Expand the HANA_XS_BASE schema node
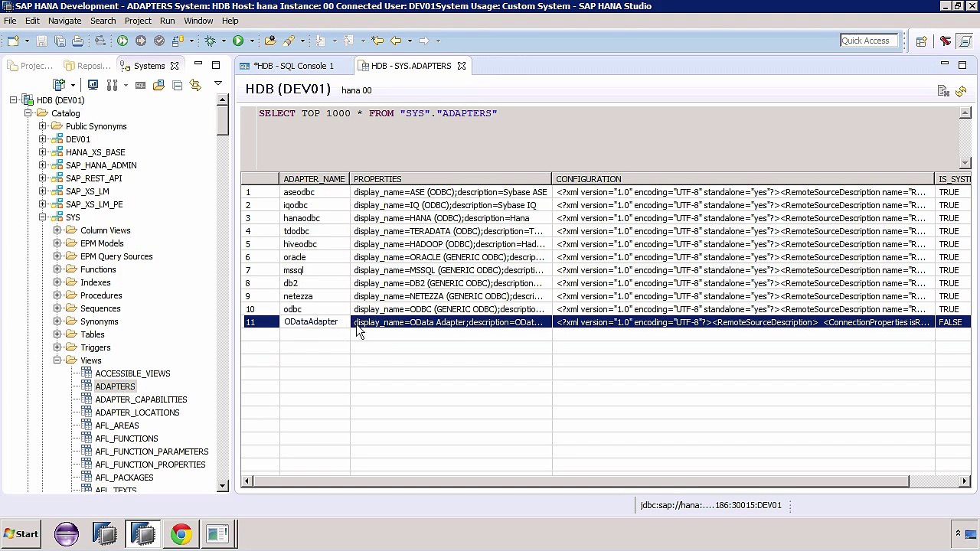Screen dimensions: 980x551 (x=43, y=152)
